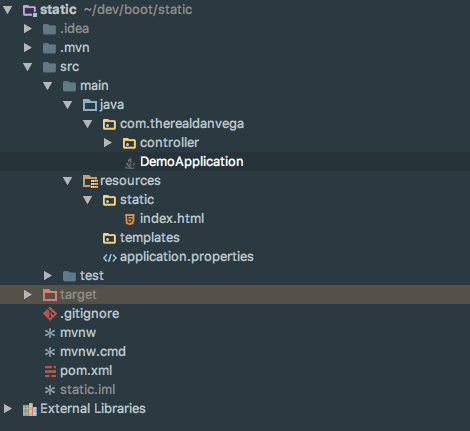The image size is (470, 431).
Task: Click the ~/dev/boot/static path text
Action: (138, 10)
